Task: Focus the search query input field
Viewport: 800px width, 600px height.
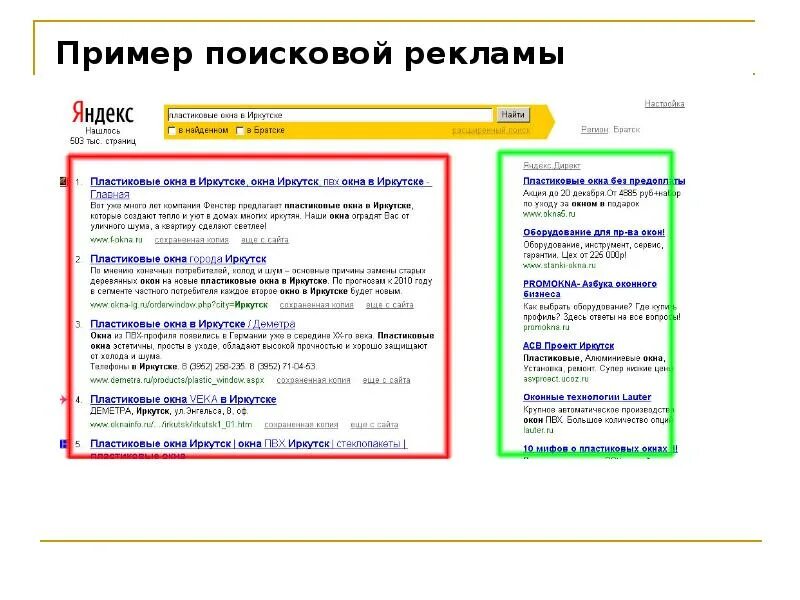Action: pos(330,115)
